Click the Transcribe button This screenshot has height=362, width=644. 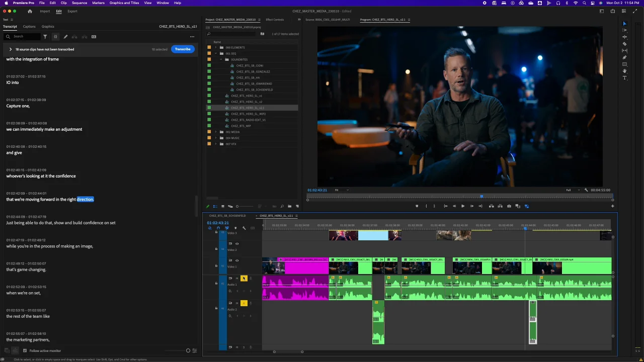[183, 49]
